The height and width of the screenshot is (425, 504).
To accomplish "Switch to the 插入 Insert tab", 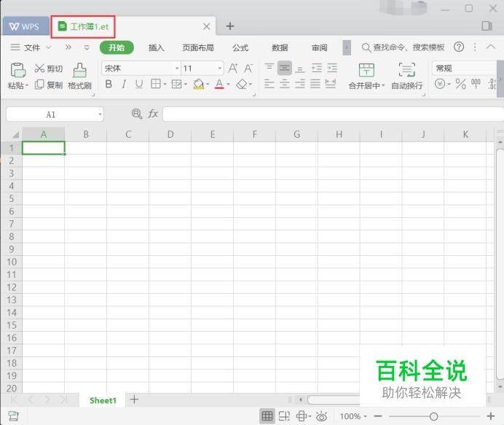I will click(x=157, y=47).
